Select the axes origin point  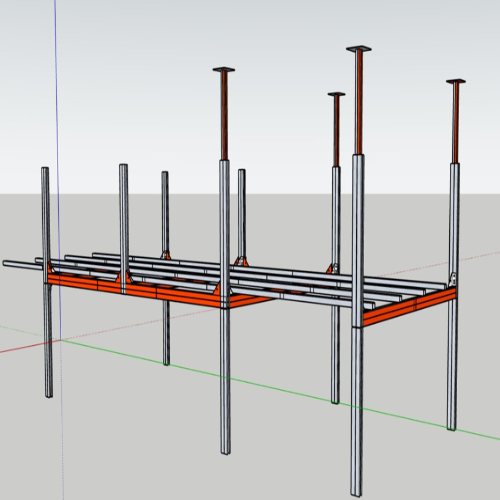coord(61,340)
